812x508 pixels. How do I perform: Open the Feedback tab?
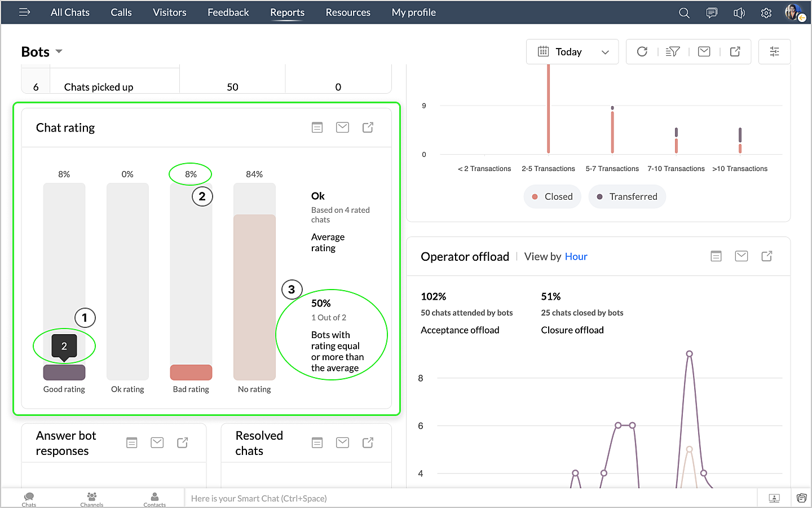coord(228,12)
